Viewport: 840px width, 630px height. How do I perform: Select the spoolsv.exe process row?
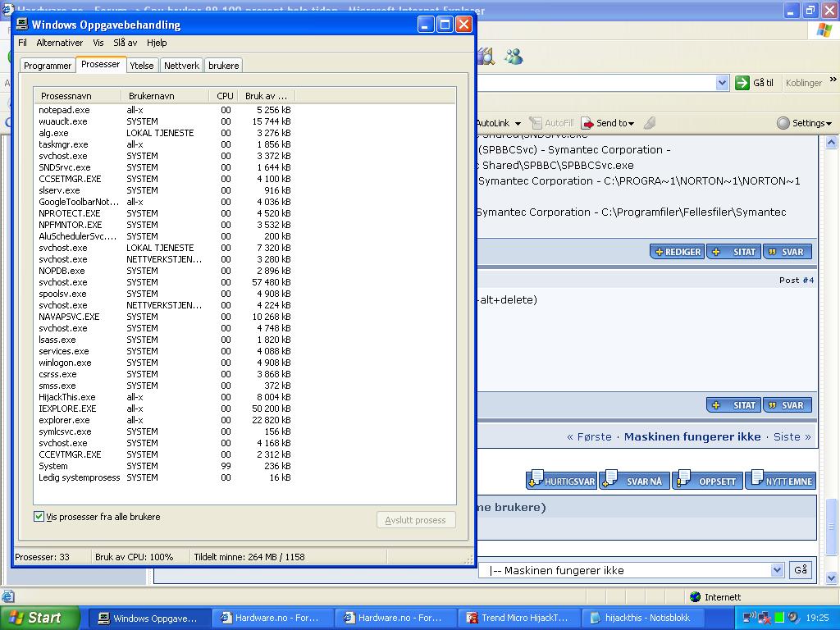click(164, 294)
